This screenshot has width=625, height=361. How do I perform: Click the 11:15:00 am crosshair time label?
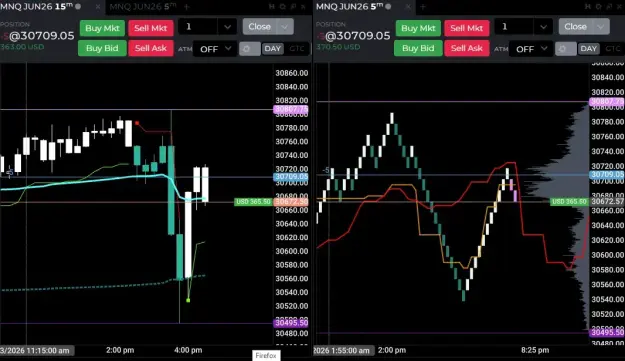pos(37,351)
